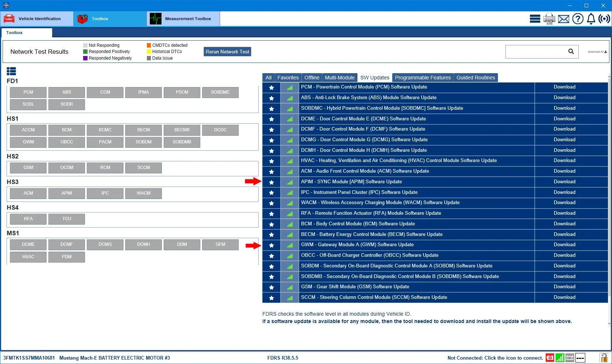The image size is (612, 364).
Task: Show notifications via the bell icon
Action: (591, 19)
